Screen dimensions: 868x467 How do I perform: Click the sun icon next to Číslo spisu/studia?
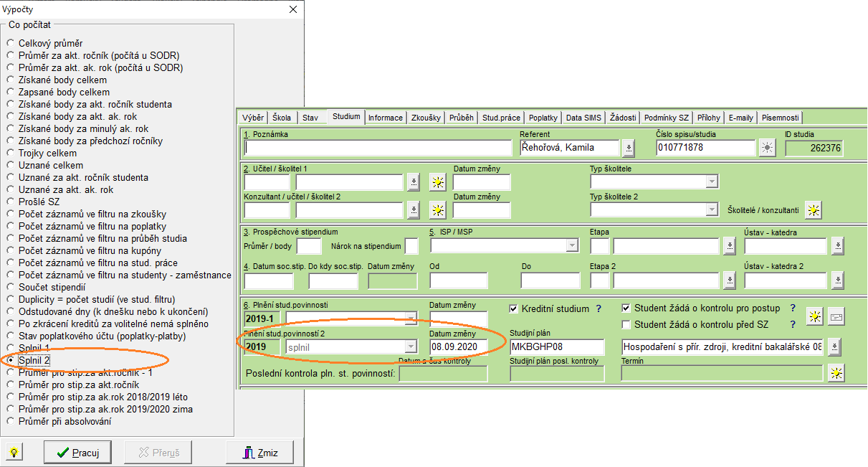click(x=768, y=148)
